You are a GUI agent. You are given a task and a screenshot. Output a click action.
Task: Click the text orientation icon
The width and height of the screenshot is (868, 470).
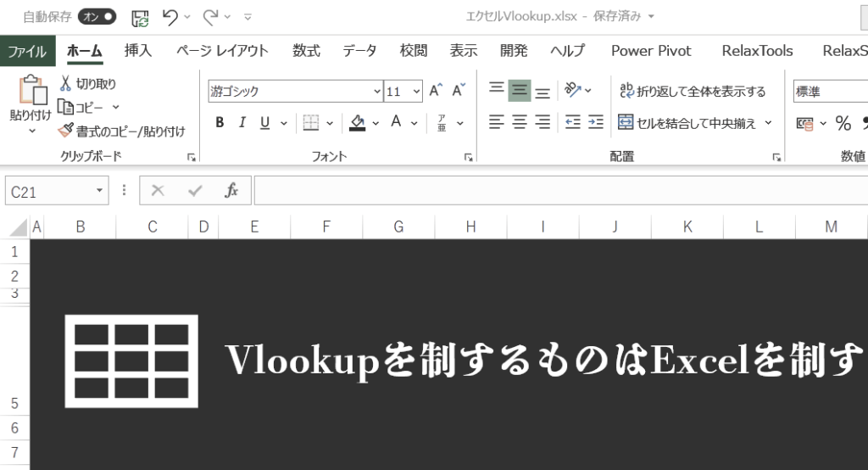[x=572, y=90]
